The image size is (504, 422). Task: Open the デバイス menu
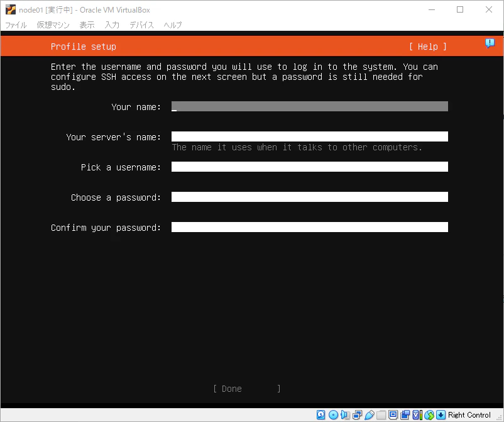(141, 25)
